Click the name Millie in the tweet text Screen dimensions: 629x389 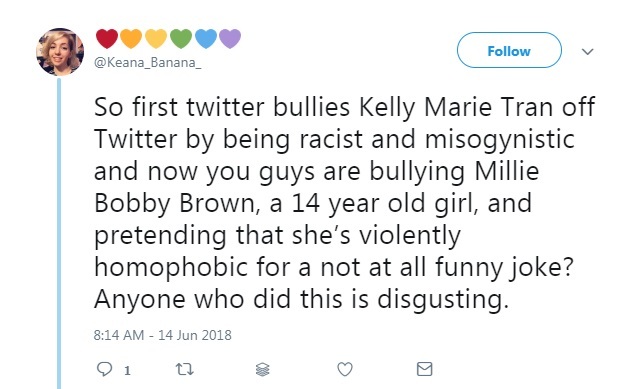(507, 171)
